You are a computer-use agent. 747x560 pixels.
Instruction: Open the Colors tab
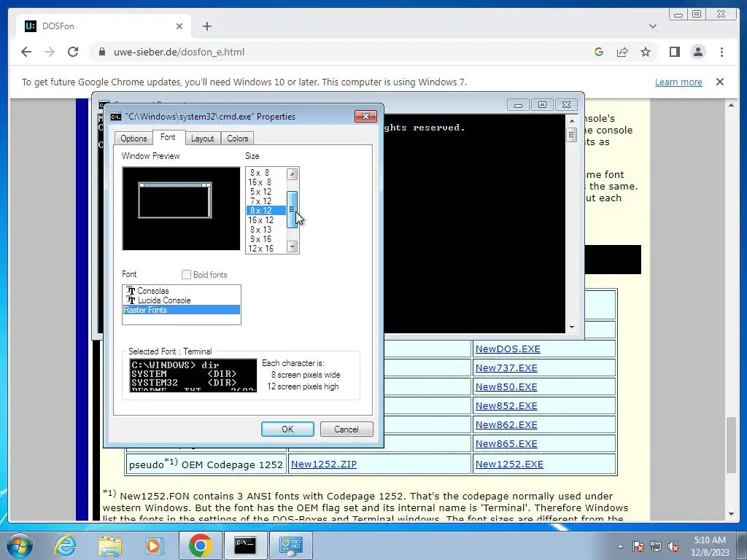point(237,139)
